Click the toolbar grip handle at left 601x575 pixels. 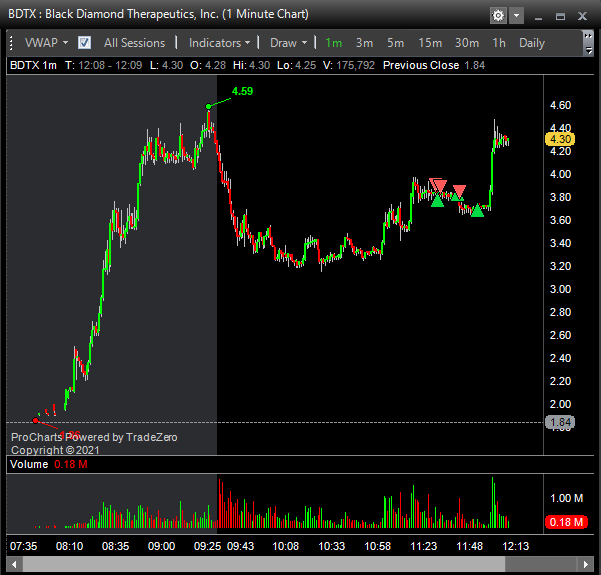[11, 43]
